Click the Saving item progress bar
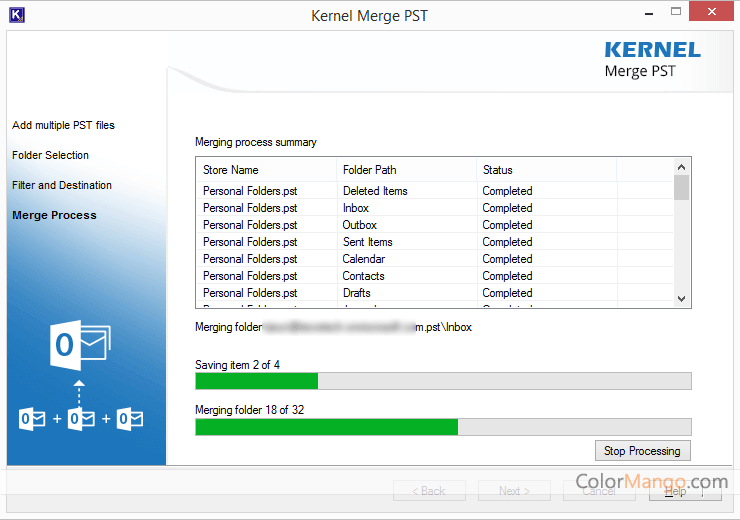The height and width of the screenshot is (520, 740). 443,381
